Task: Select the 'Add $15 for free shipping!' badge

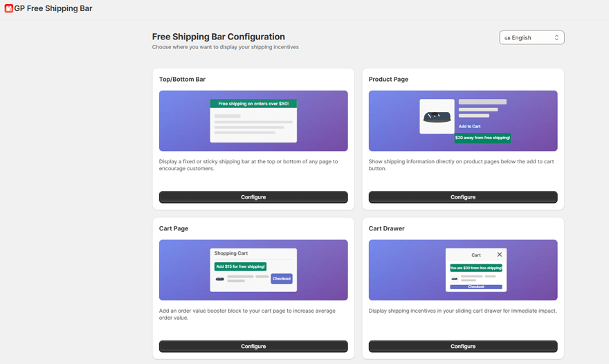Action: (240, 266)
